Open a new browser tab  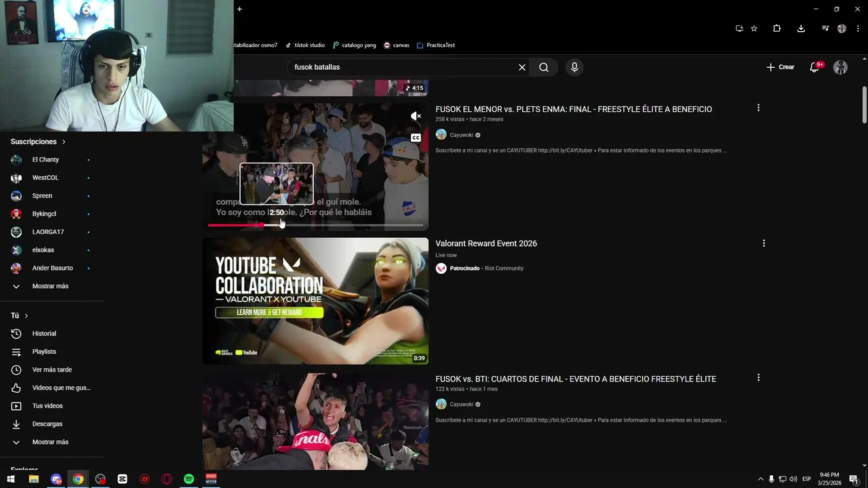click(239, 9)
